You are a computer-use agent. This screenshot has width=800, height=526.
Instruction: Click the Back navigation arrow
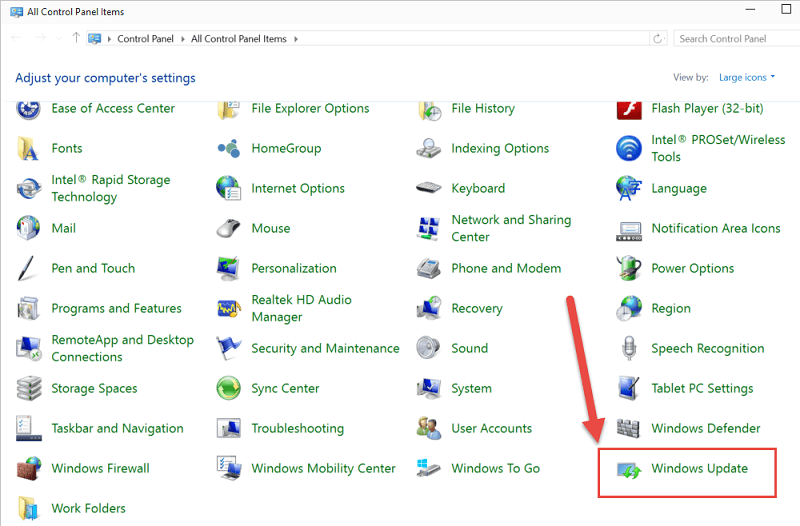[16, 38]
